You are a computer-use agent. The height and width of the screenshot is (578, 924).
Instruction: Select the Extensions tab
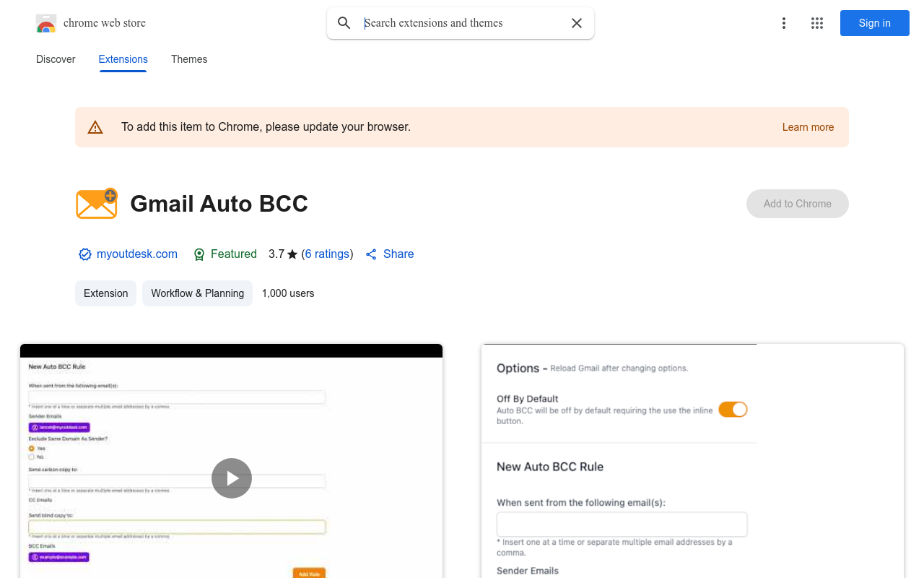tap(123, 59)
